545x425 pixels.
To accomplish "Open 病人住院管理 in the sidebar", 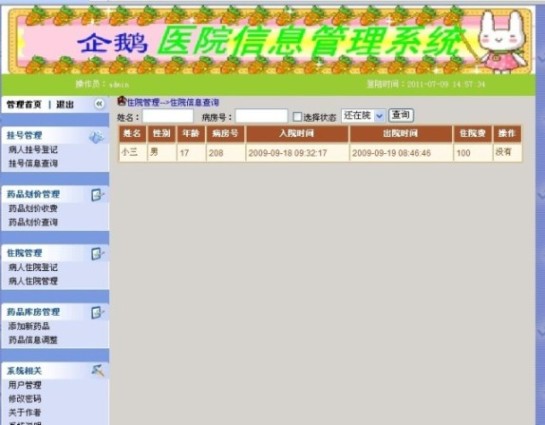I will click(33, 281).
